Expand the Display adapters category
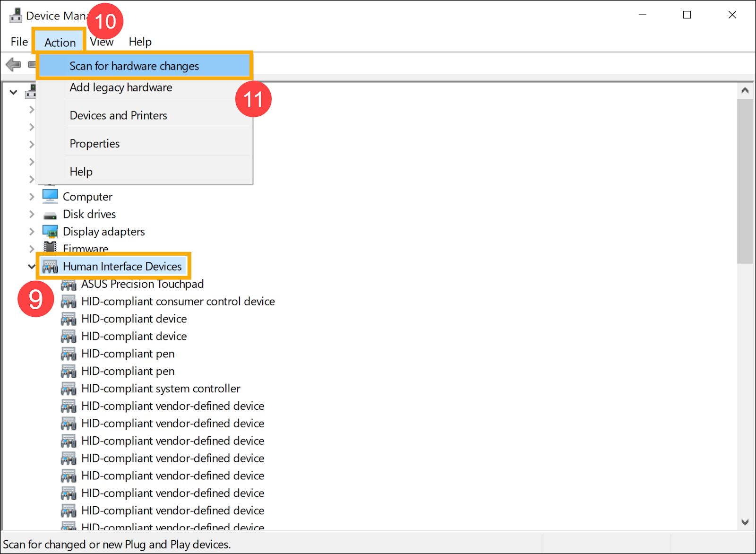Image resolution: width=756 pixels, height=554 pixels. (x=32, y=232)
